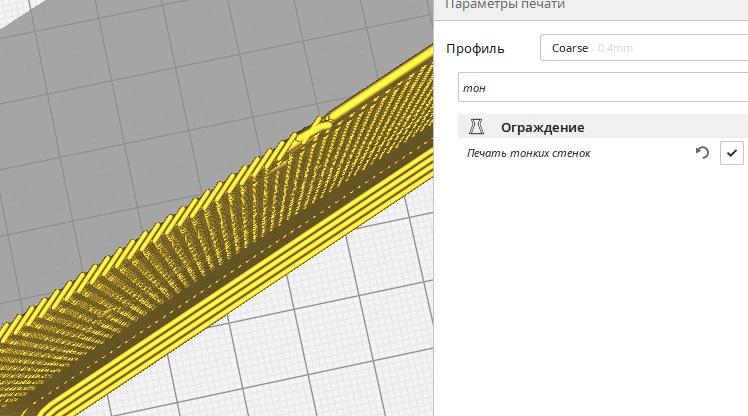Toggle the Печать тонких стенок checkbox
The image size is (748, 416).
pos(731,153)
